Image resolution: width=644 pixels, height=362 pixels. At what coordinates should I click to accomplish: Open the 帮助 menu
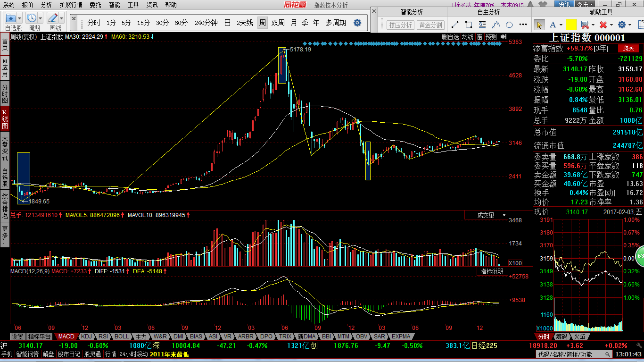tap(171, 5)
